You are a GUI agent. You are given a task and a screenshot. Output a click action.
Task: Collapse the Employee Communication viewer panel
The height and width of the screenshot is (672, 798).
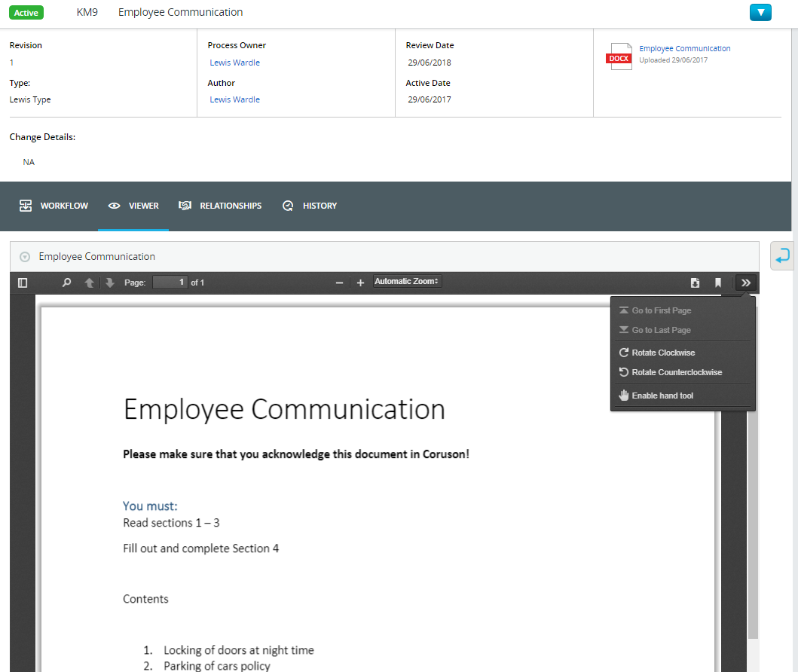(x=24, y=257)
